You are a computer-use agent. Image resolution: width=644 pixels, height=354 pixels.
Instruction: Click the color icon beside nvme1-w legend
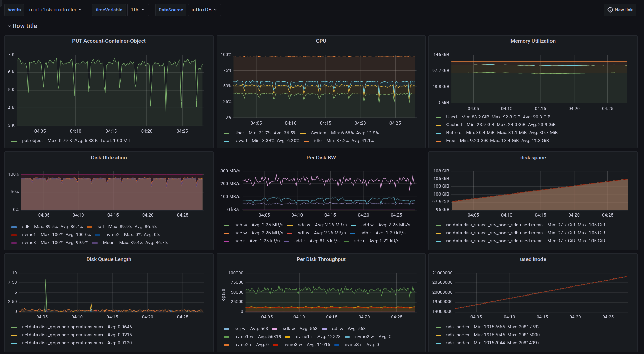click(226, 337)
